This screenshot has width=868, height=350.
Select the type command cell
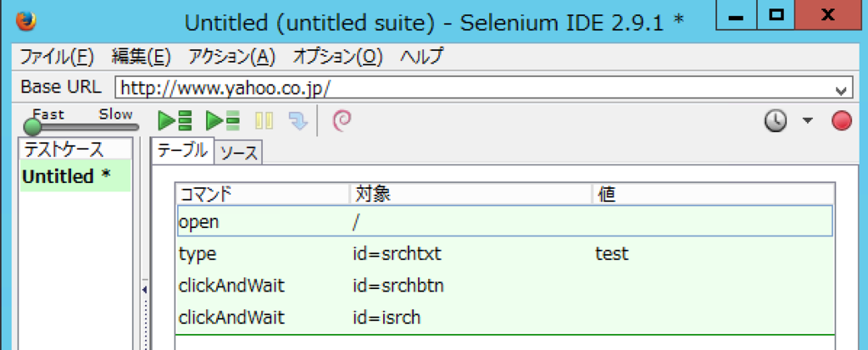click(x=197, y=253)
